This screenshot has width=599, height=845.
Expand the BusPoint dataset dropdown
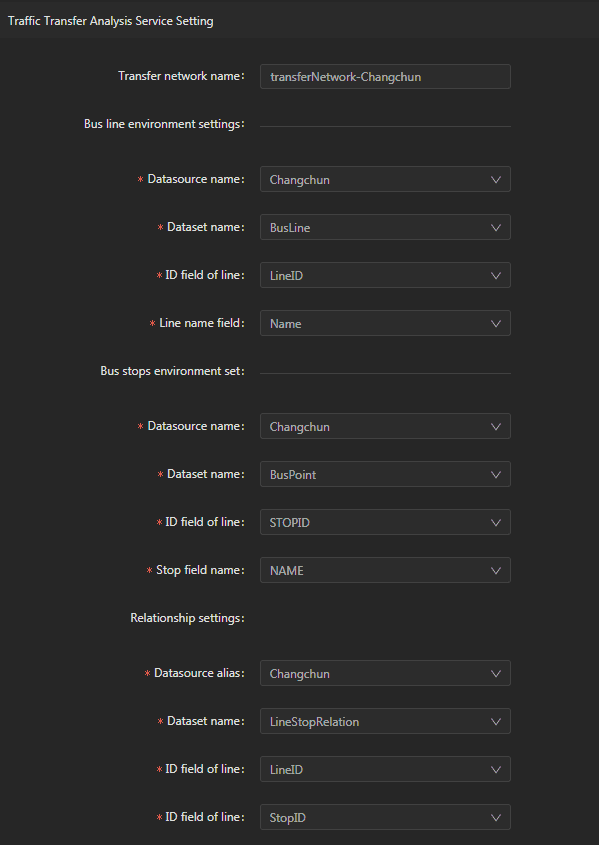tap(385, 474)
